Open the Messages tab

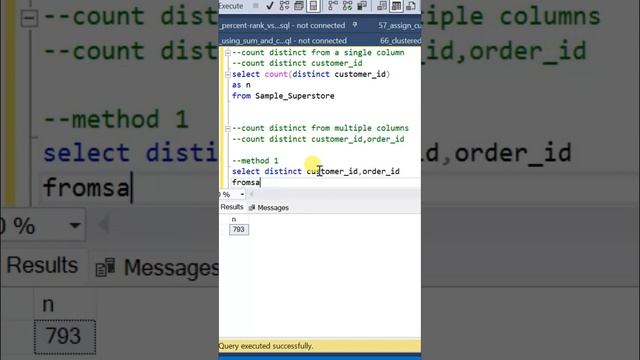pyautogui.click(x=269, y=208)
